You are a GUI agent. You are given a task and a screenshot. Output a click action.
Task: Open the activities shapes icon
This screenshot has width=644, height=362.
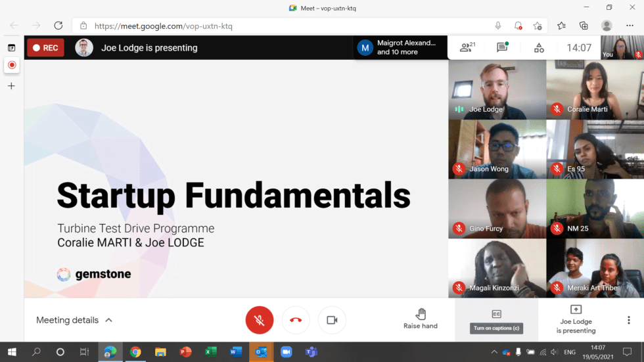pos(539,48)
